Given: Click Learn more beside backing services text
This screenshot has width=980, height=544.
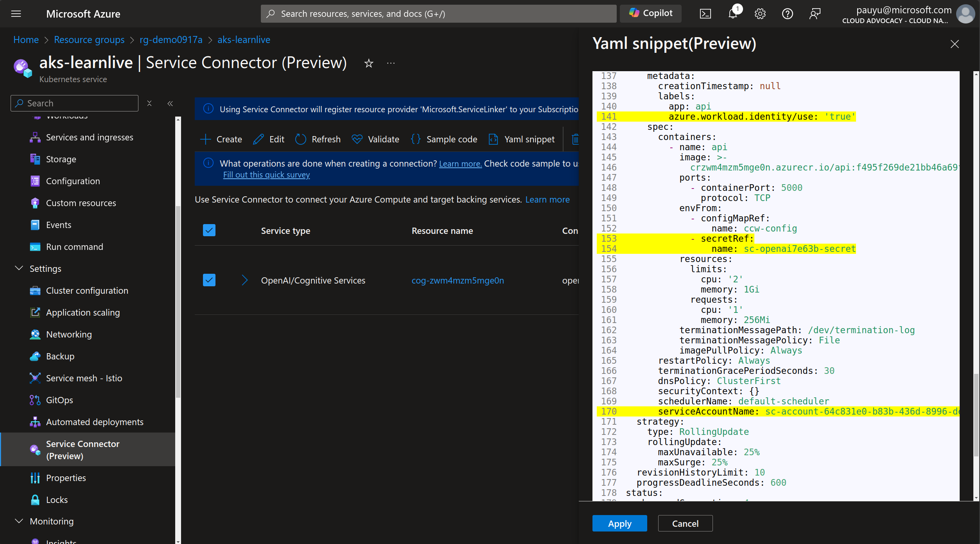Looking at the screenshot, I should [x=547, y=199].
